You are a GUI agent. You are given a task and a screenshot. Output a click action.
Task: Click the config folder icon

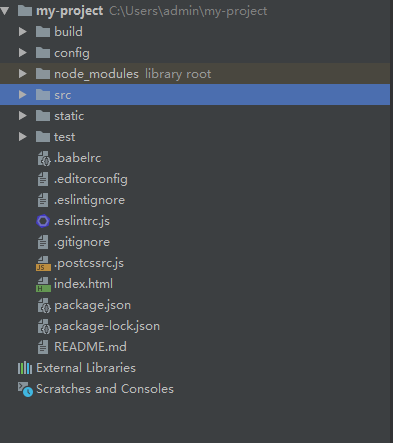(43, 53)
